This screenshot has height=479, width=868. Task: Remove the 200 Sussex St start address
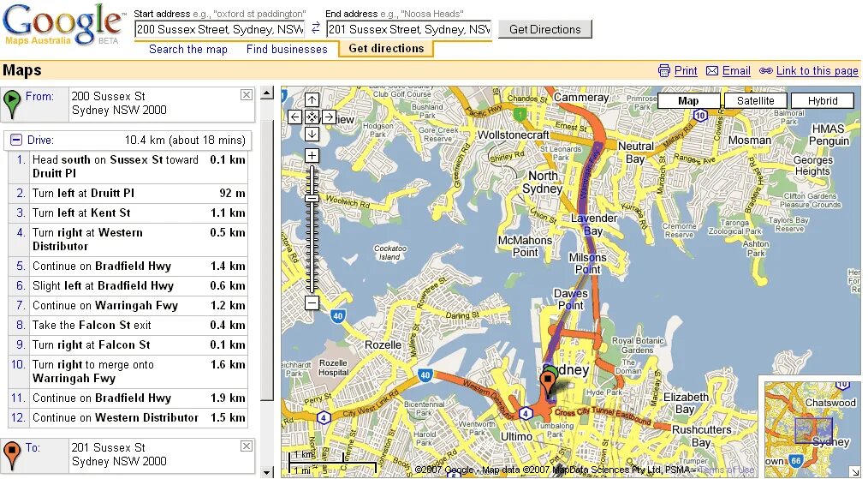pyautogui.click(x=247, y=95)
